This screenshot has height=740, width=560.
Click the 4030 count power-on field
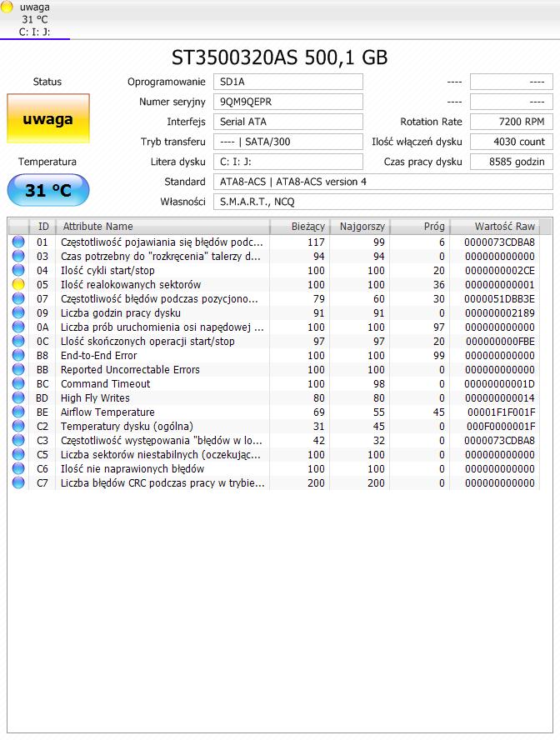[x=512, y=142]
